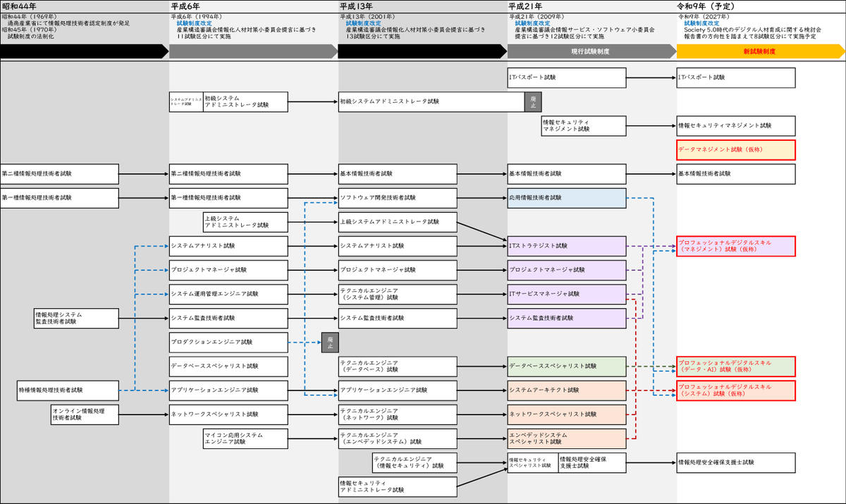
Task: Select ITパスポート試験 in the 令和9年 column
Action: 736,78
